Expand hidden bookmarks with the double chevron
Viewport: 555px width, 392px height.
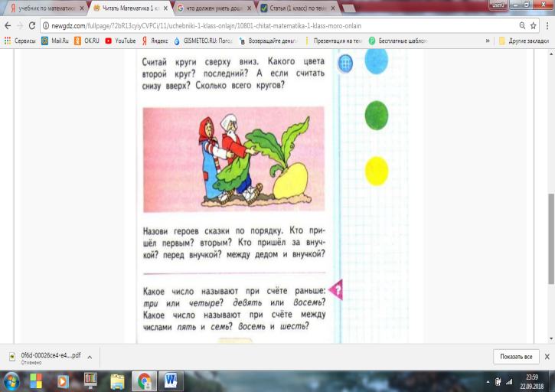(x=488, y=41)
